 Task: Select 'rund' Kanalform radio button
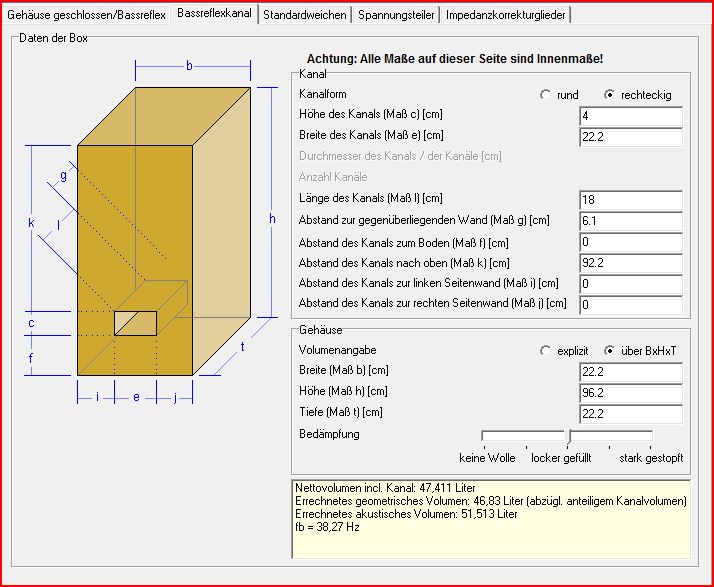point(545,95)
